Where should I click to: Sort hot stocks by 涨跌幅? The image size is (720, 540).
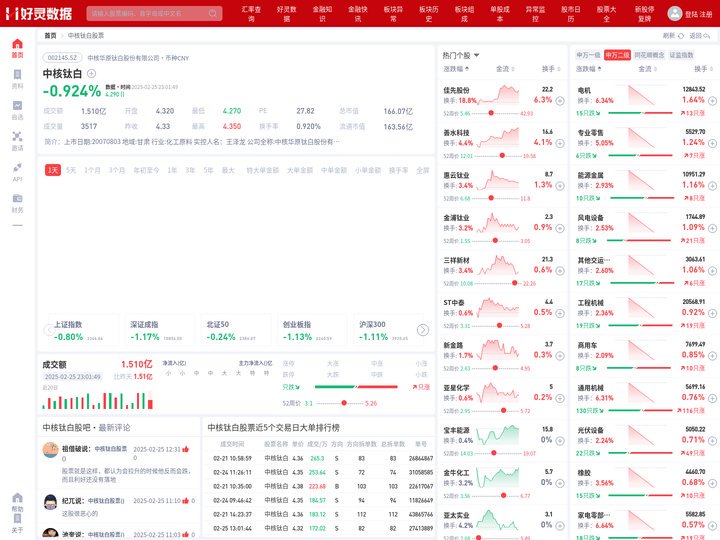coord(456,69)
